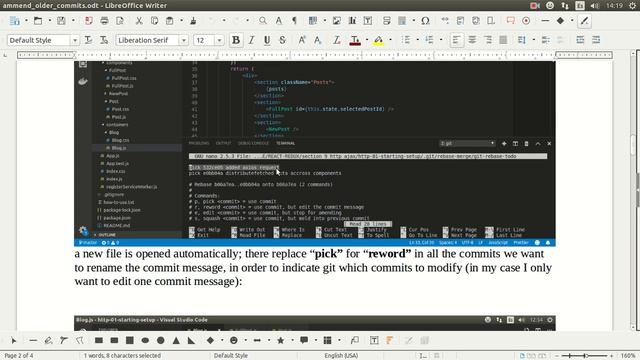Export directly as PDF icon
Image resolution: width=640 pixels, height=360 pixels.
tap(89, 21)
